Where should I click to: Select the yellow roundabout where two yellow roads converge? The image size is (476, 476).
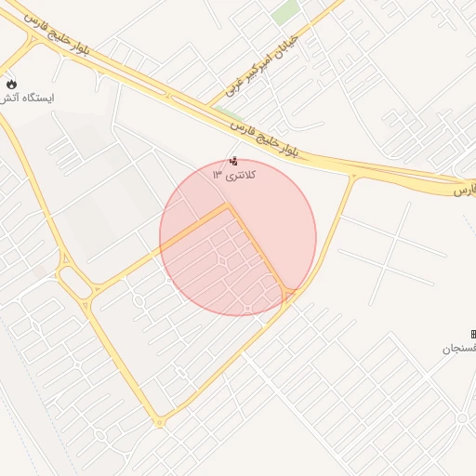(x=160, y=422)
